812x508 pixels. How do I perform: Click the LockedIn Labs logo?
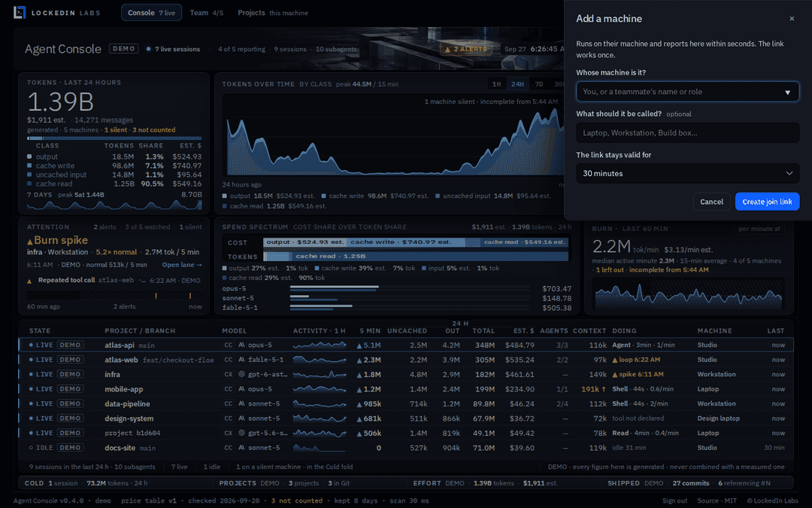click(20, 13)
